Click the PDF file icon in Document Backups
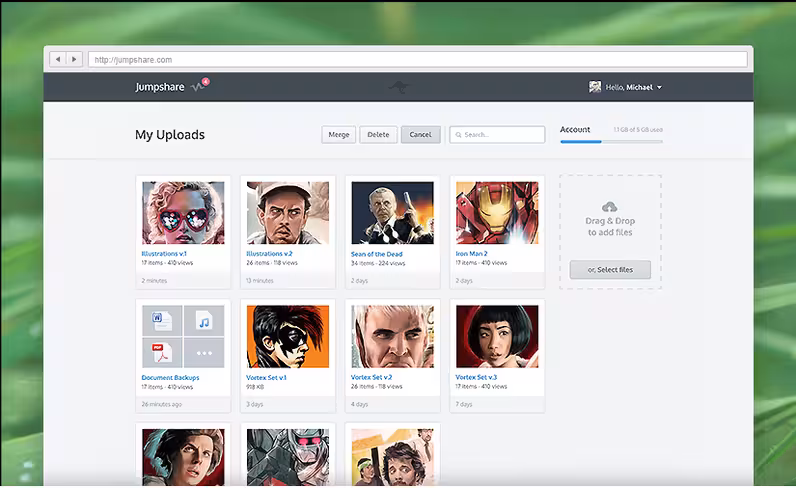 pos(162,352)
